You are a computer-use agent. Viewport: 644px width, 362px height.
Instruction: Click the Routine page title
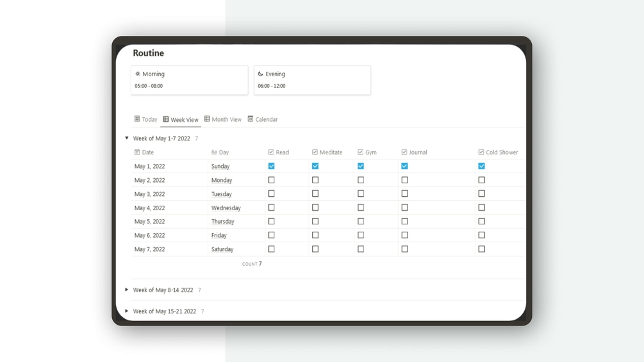coord(148,53)
